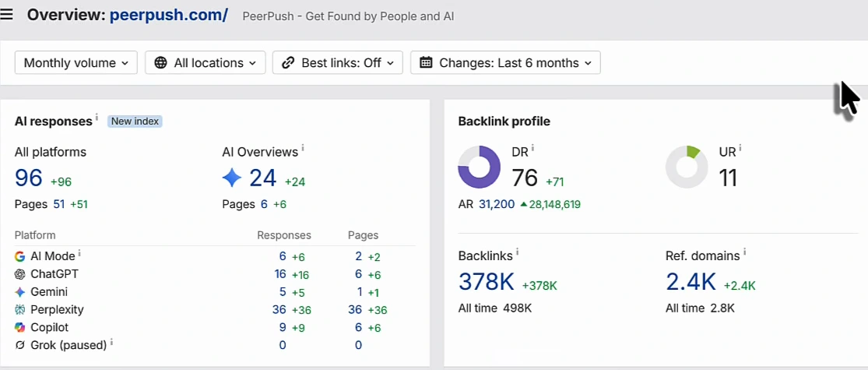The image size is (868, 370).
Task: Open ChatGPT responses value 16
Action: pos(280,273)
